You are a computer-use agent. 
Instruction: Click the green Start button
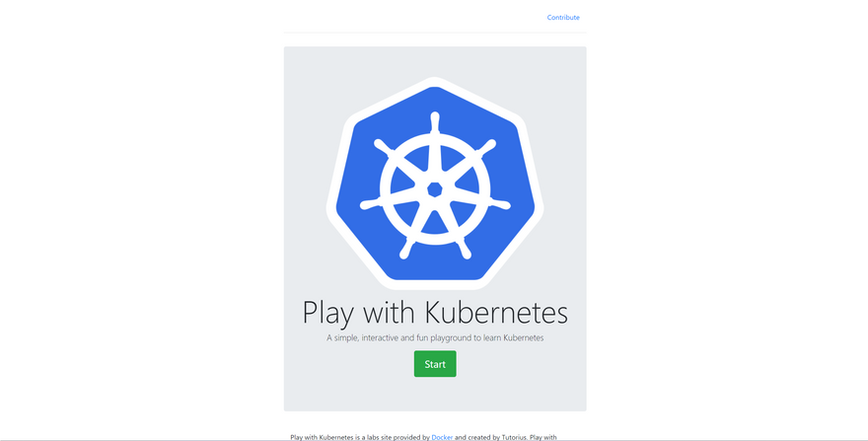(x=435, y=364)
